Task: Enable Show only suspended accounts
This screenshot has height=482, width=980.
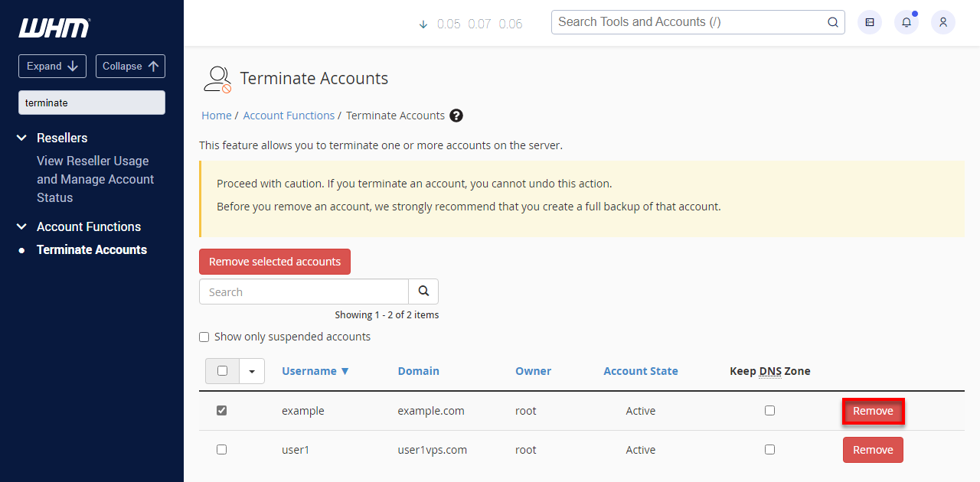Action: coord(204,337)
